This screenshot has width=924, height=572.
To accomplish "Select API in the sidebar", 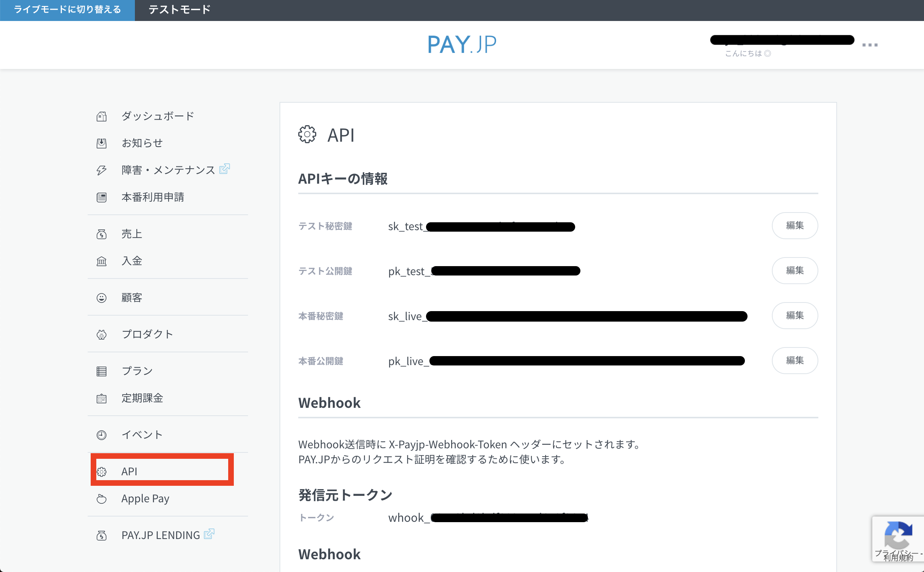I will click(x=129, y=472).
